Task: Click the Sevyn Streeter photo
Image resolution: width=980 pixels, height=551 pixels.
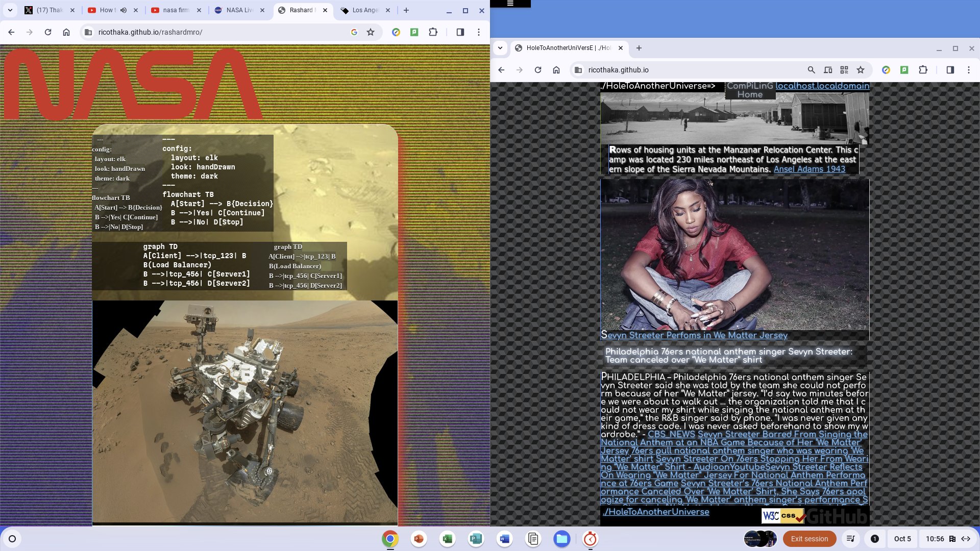Action: 735,254
